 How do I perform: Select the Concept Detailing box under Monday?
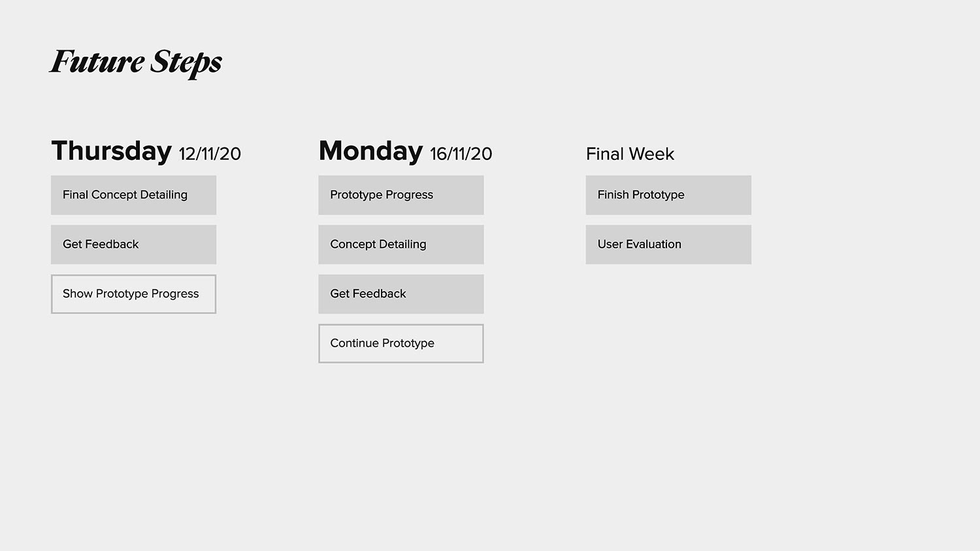pos(400,245)
